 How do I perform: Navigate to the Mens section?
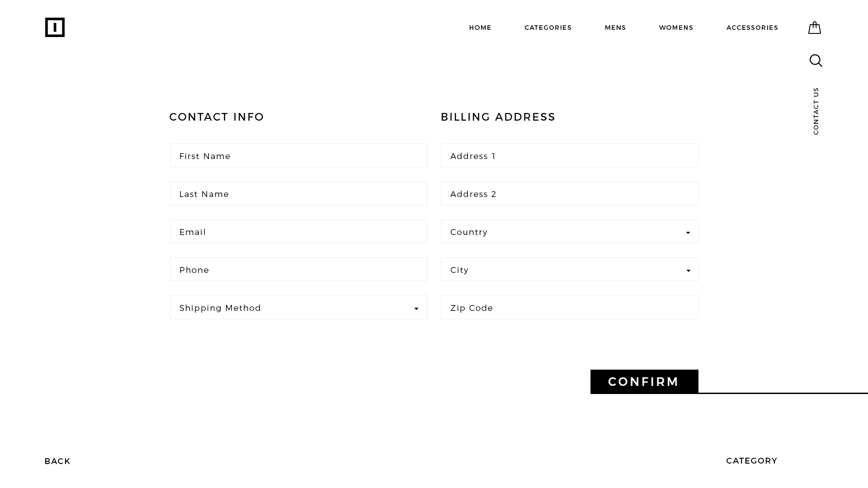click(x=615, y=28)
